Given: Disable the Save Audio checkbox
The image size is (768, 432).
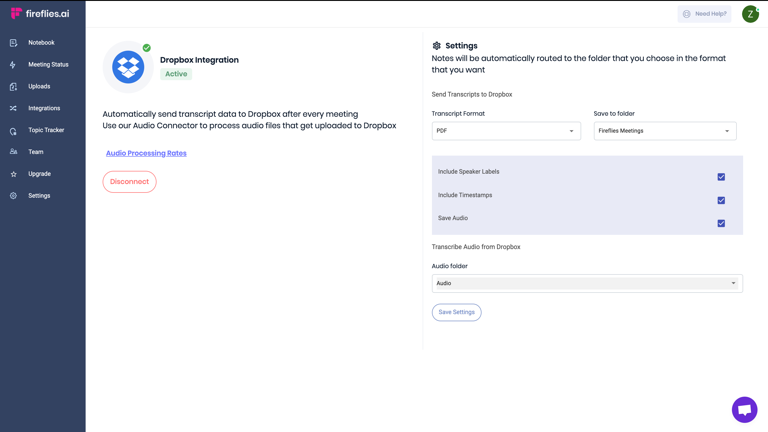Looking at the screenshot, I should point(721,223).
